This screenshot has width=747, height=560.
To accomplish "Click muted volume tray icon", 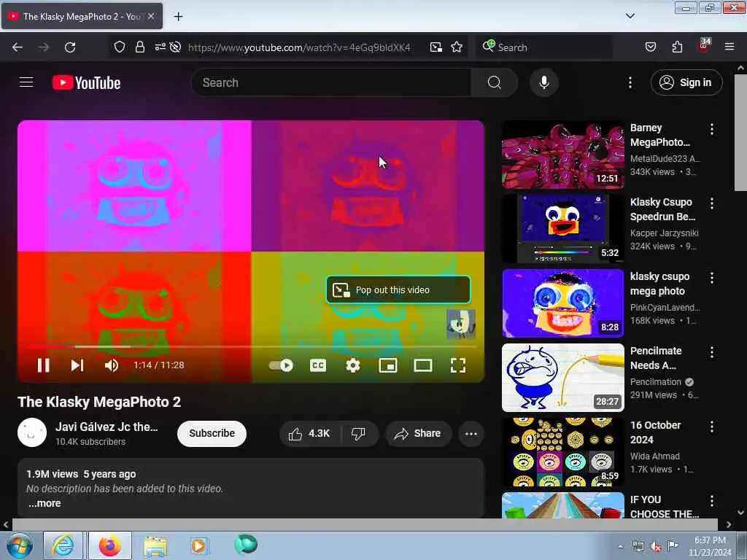I will (656, 547).
